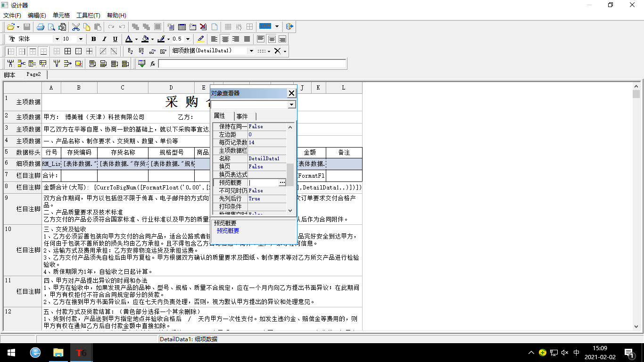Click inspector scrollbar down arrow

(290, 211)
